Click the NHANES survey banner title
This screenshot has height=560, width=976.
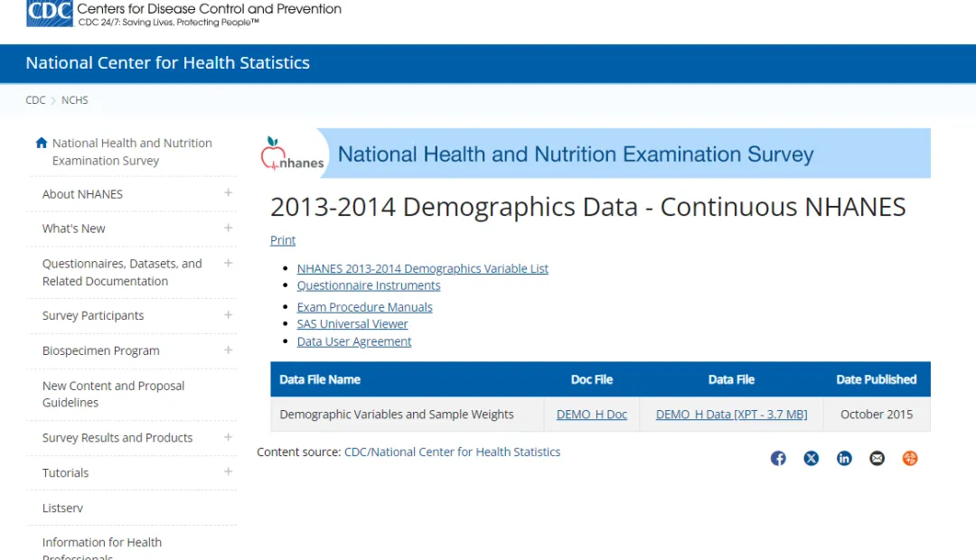(575, 154)
